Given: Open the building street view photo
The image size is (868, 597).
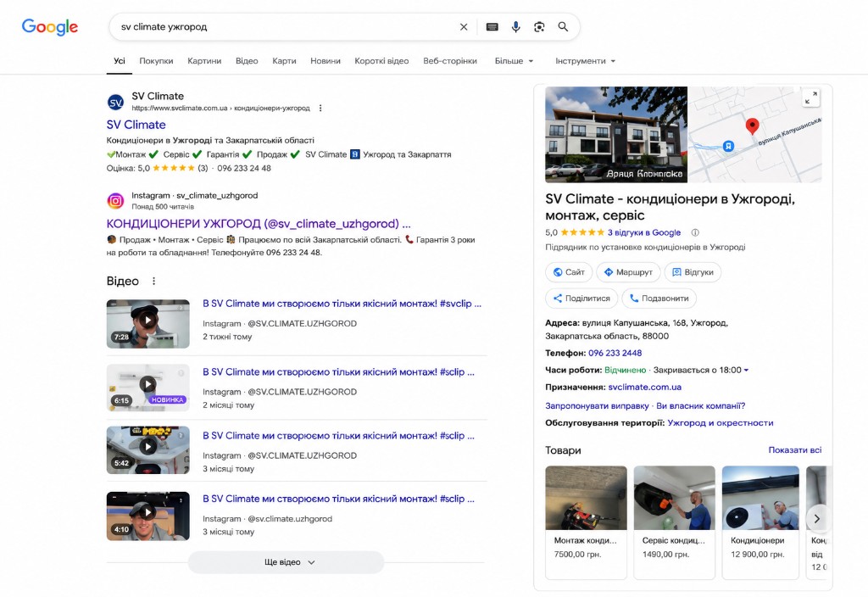Looking at the screenshot, I should pyautogui.click(x=616, y=135).
